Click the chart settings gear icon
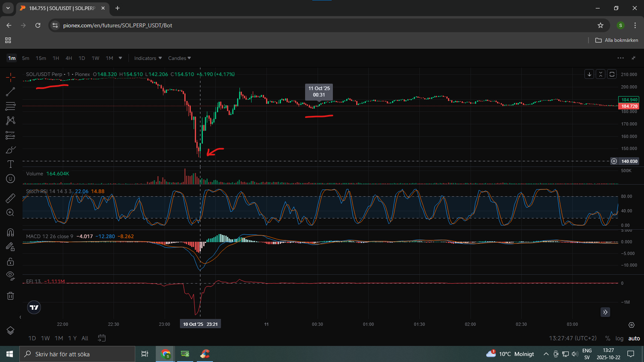Screen dimensions: 644x362 click(631, 325)
